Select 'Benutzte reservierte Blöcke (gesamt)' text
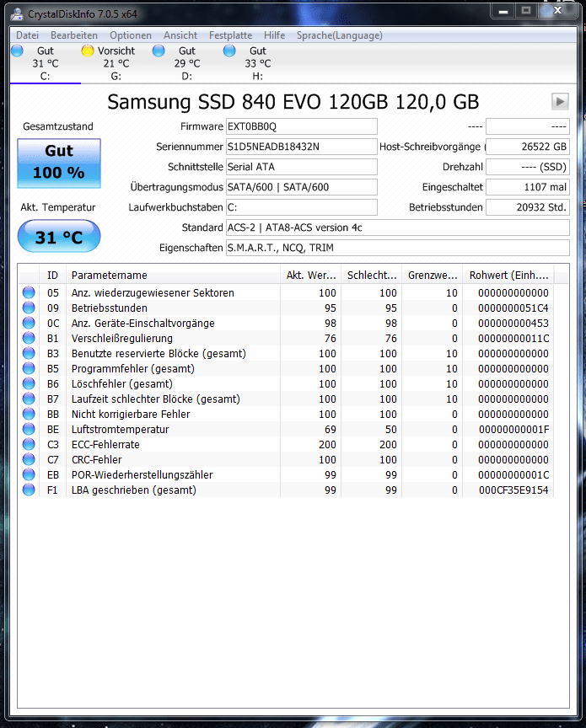The image size is (586, 728). pos(159,353)
